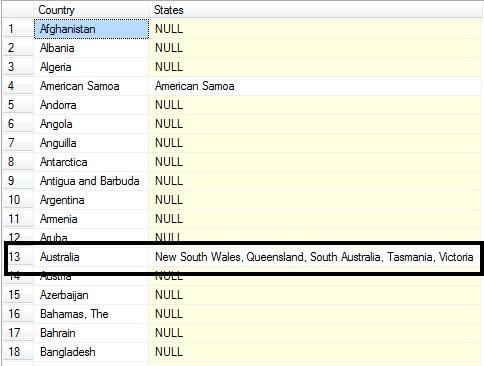Select entire row using row header 7
The height and width of the screenshot is (366, 484).
[x=18, y=143]
